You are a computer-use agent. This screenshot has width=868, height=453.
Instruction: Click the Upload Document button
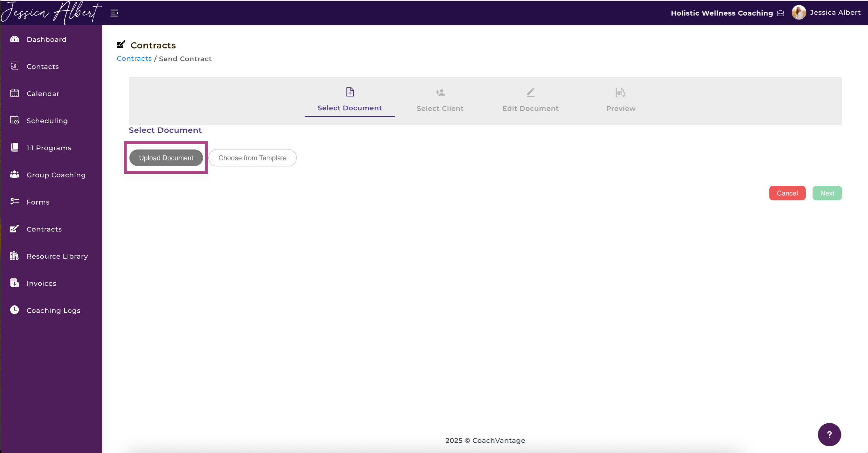click(166, 158)
